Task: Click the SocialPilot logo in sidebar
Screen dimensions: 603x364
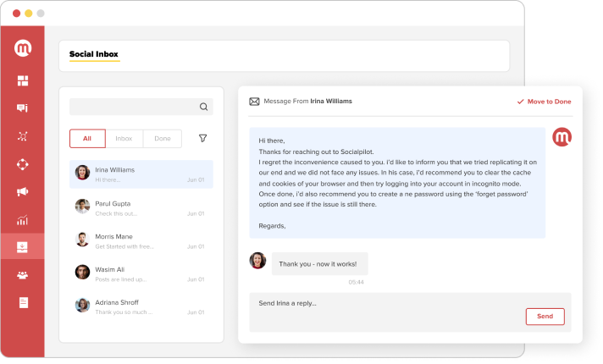Action: pyautogui.click(x=23, y=48)
